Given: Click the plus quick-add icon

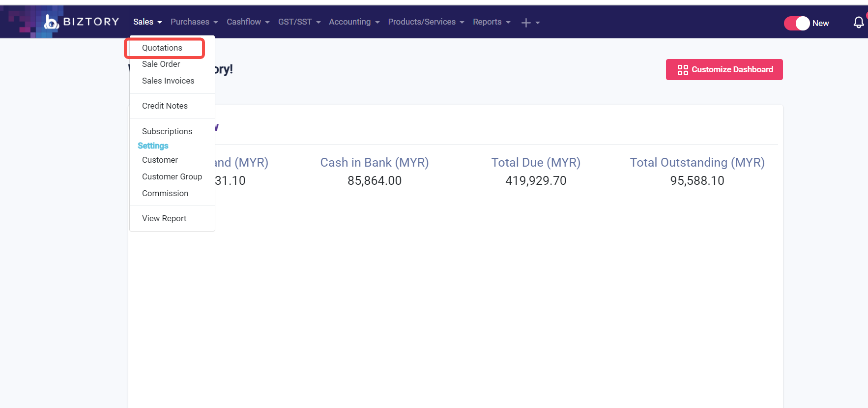Looking at the screenshot, I should [526, 23].
